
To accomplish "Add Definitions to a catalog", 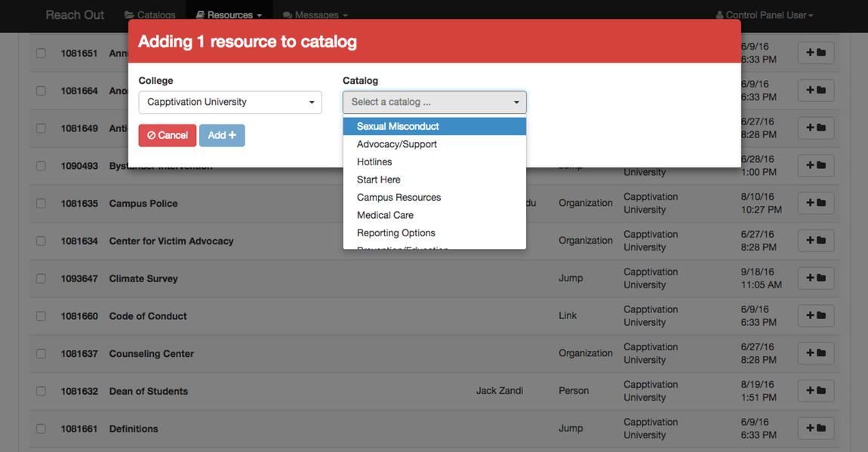I will 816,428.
